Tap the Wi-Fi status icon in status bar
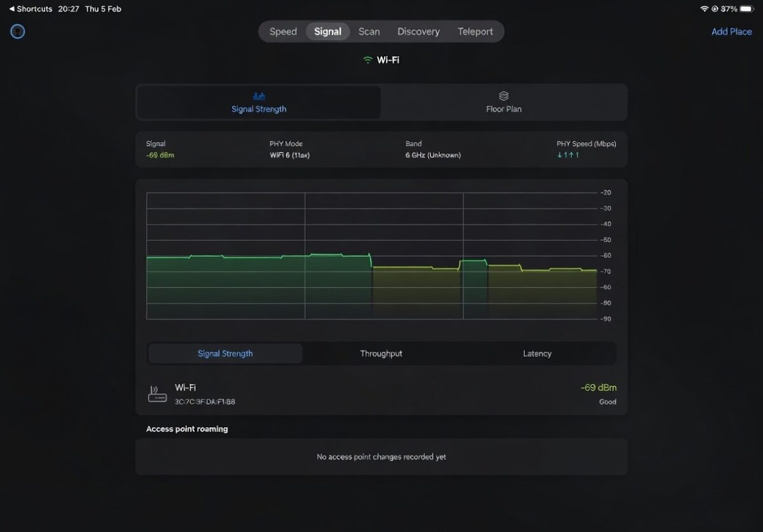This screenshot has height=532, width=763. (704, 9)
